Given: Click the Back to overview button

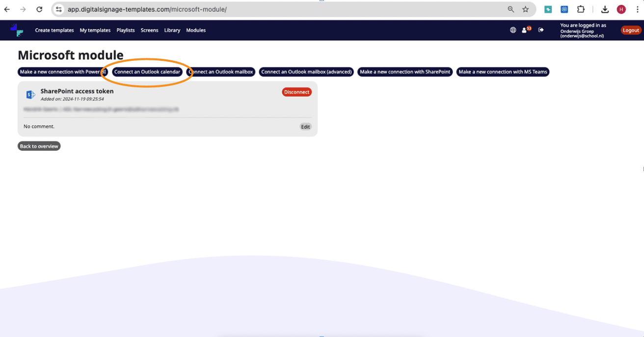Looking at the screenshot, I should click(39, 146).
